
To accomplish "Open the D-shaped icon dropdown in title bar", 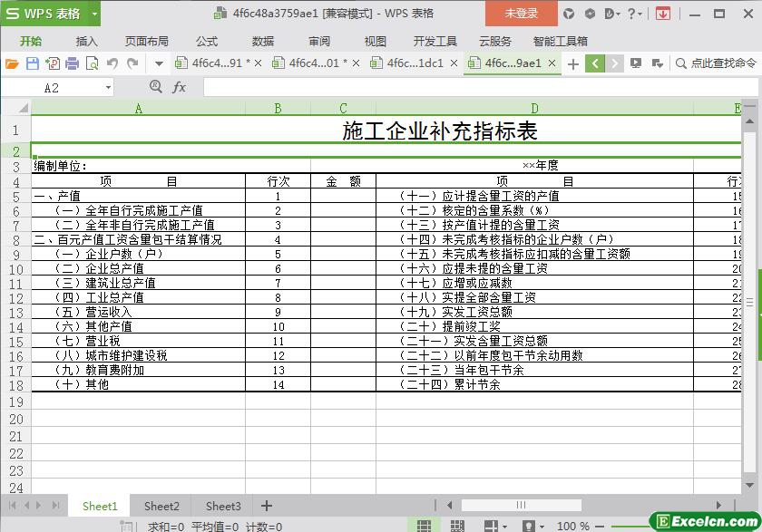I will [611, 14].
